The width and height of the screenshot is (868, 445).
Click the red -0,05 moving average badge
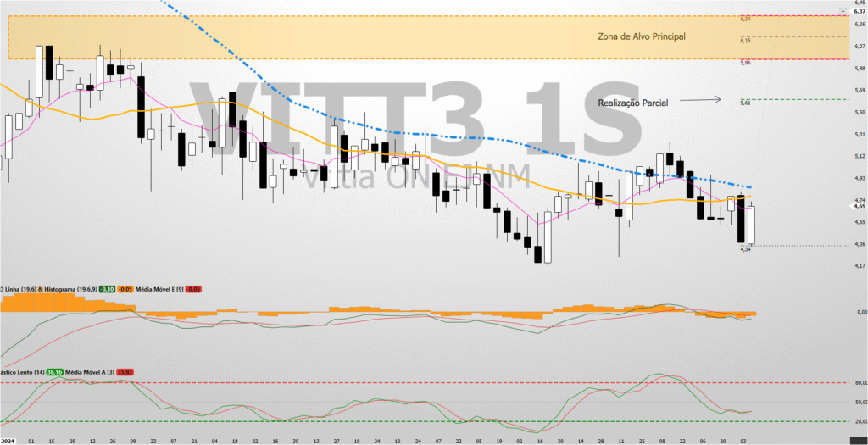pos(192,289)
